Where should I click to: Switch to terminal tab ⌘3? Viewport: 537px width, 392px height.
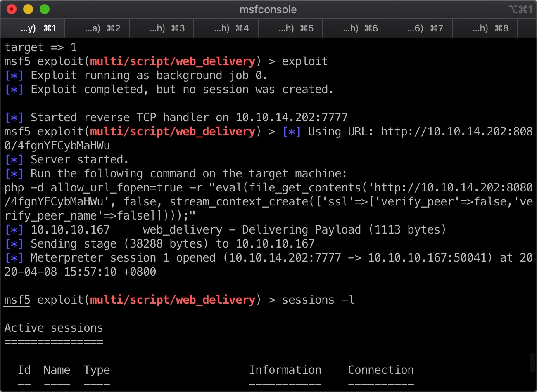click(162, 28)
